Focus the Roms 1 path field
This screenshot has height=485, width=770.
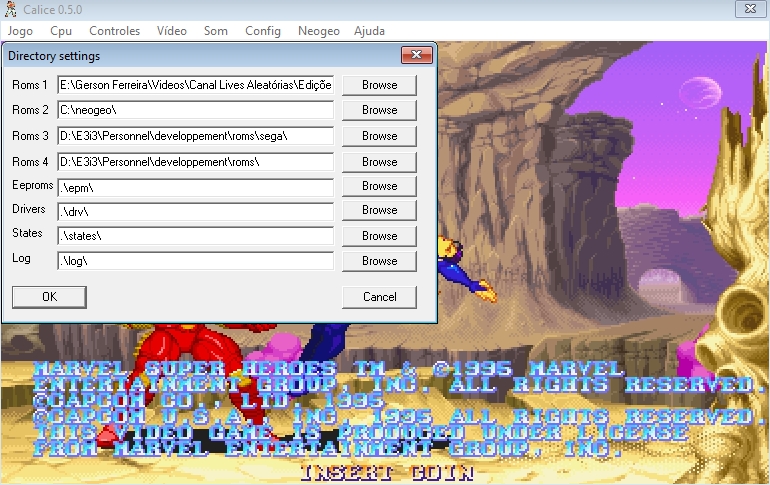195,85
